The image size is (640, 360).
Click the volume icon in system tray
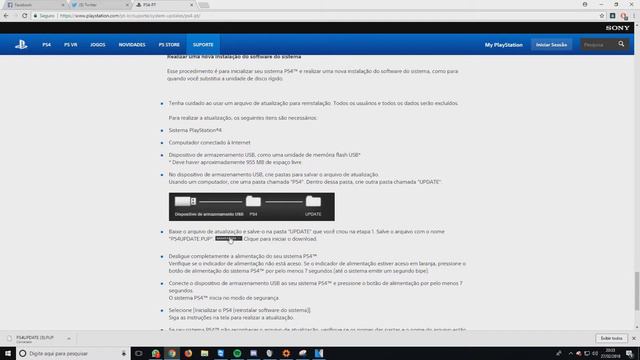(595, 353)
